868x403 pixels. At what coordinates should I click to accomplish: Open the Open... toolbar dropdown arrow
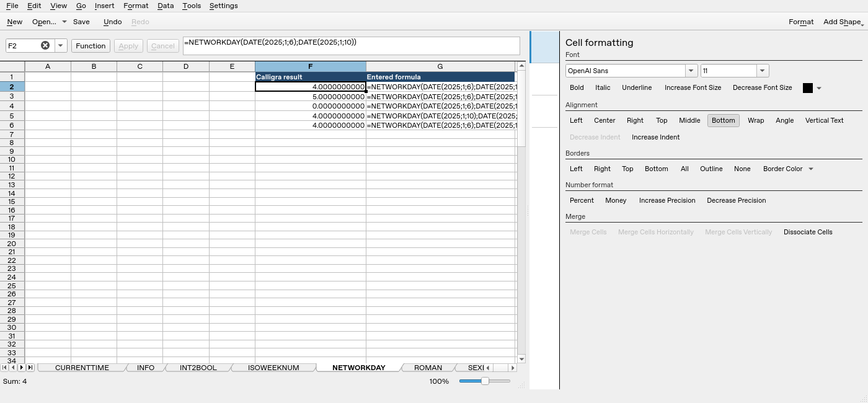(64, 22)
